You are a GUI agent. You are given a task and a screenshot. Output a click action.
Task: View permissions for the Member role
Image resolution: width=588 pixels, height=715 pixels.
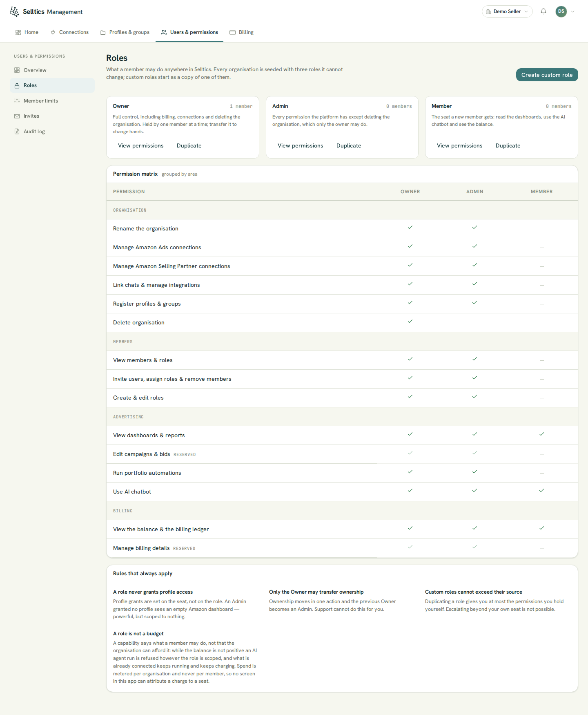pos(460,145)
